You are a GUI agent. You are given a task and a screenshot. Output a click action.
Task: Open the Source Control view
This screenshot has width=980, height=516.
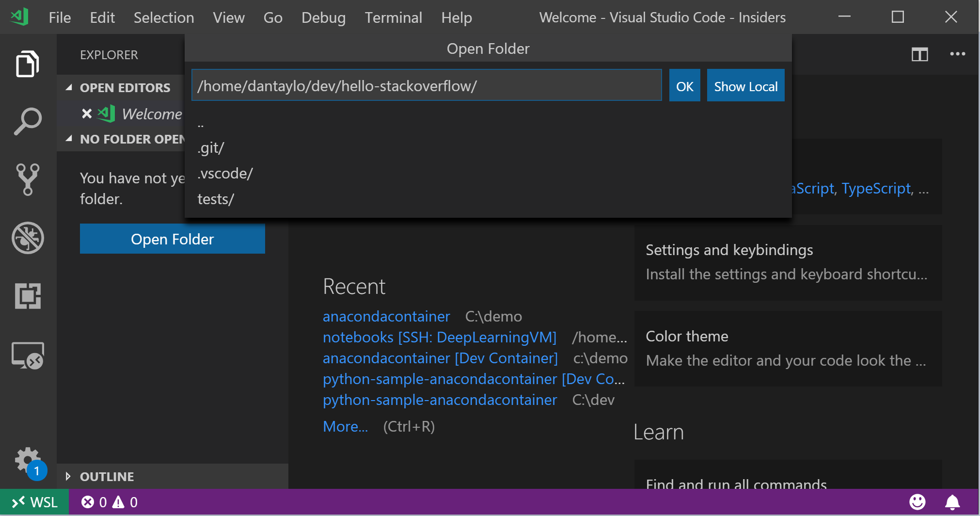pyautogui.click(x=28, y=179)
